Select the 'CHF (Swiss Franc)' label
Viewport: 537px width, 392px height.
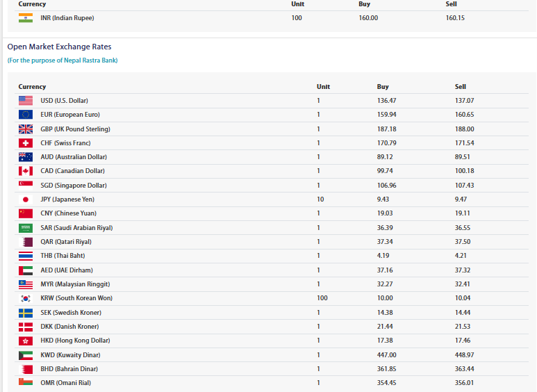tap(65, 143)
